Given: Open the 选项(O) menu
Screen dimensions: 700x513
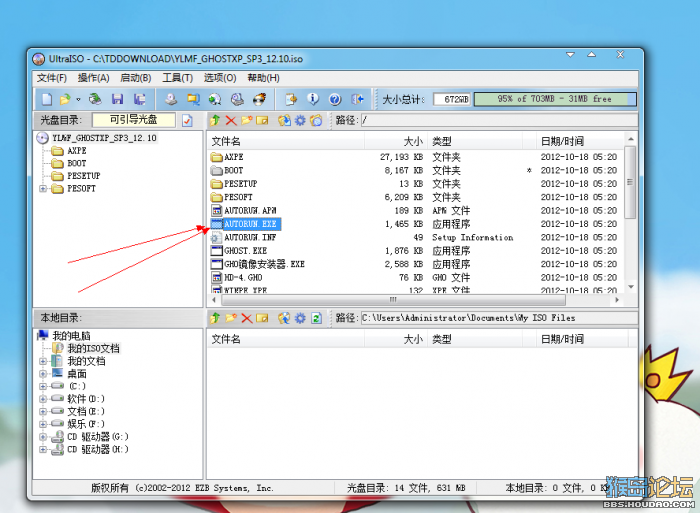Looking at the screenshot, I should [220, 78].
